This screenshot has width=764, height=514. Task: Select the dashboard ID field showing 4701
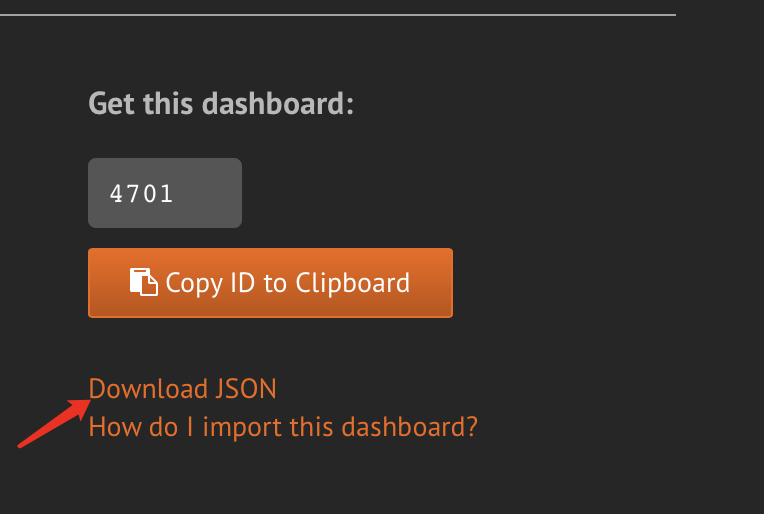click(x=165, y=193)
